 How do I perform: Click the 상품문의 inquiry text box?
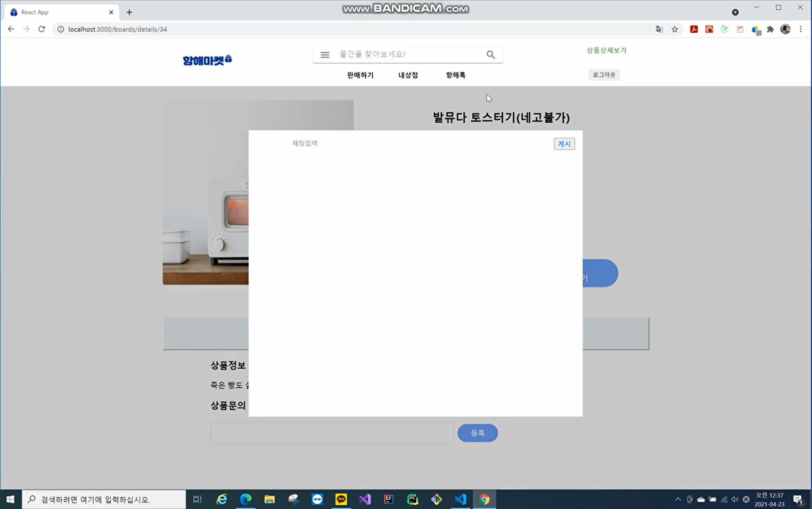click(x=332, y=433)
